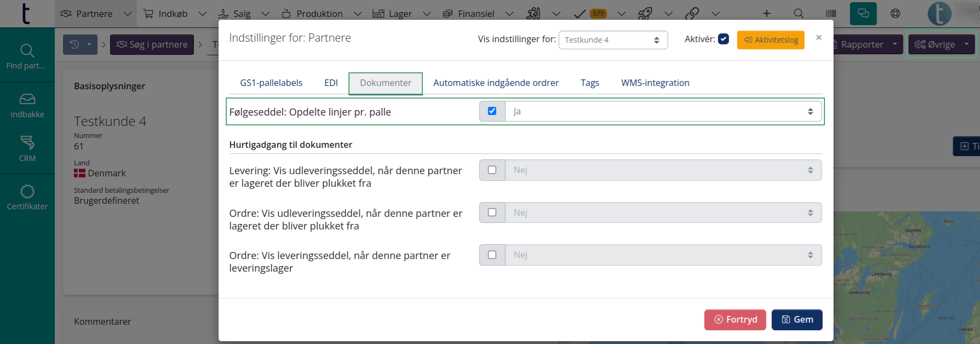Screen dimensions: 980x344
Task: Click the barcode scanner icon in top bar
Action: [830, 14]
